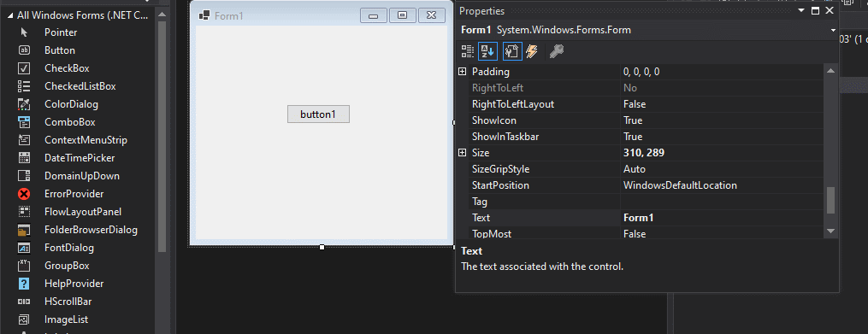Click the Toolbox vertical scrollbar
Viewport: 868px width, 334px height.
[x=162, y=138]
